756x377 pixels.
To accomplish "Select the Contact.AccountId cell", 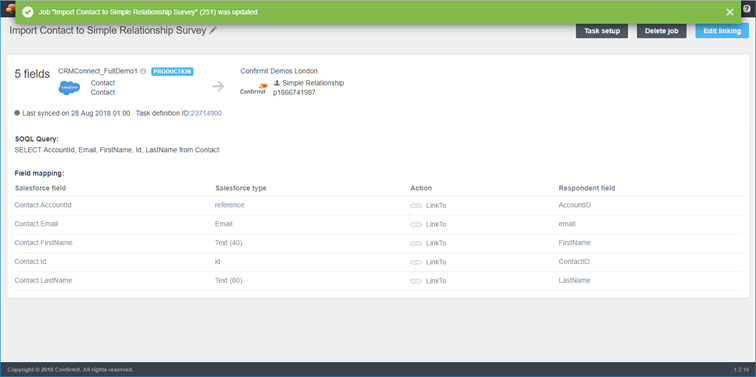I will point(43,205).
